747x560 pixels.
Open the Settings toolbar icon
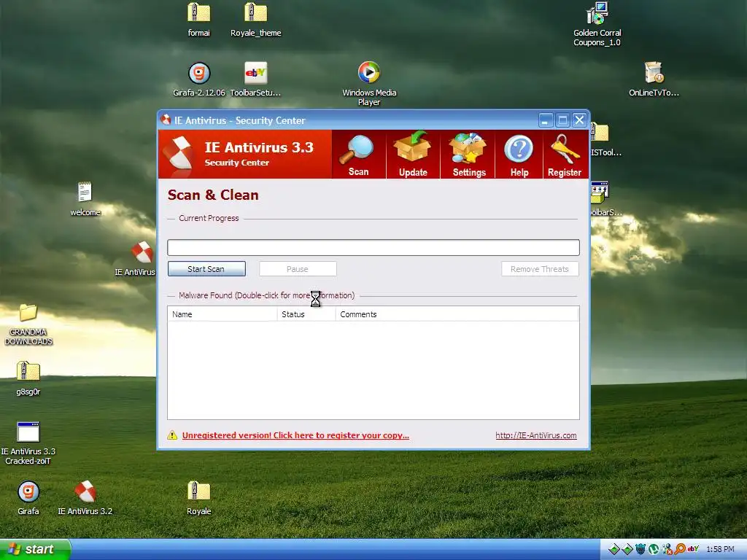coord(468,155)
